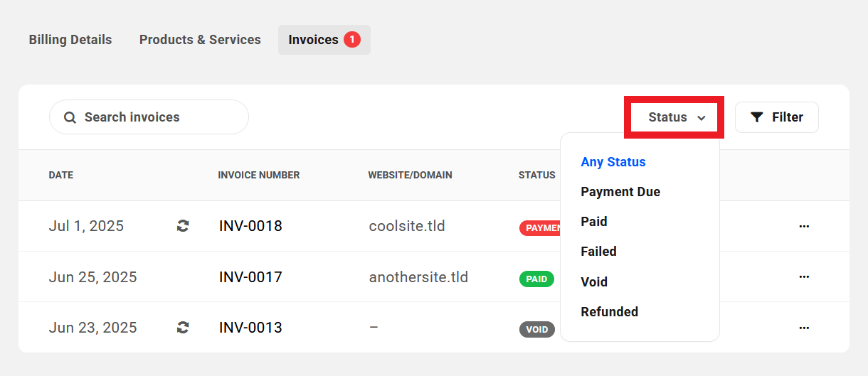Click the Invoices notification badge
The height and width of the screenshot is (376, 868).
351,40
